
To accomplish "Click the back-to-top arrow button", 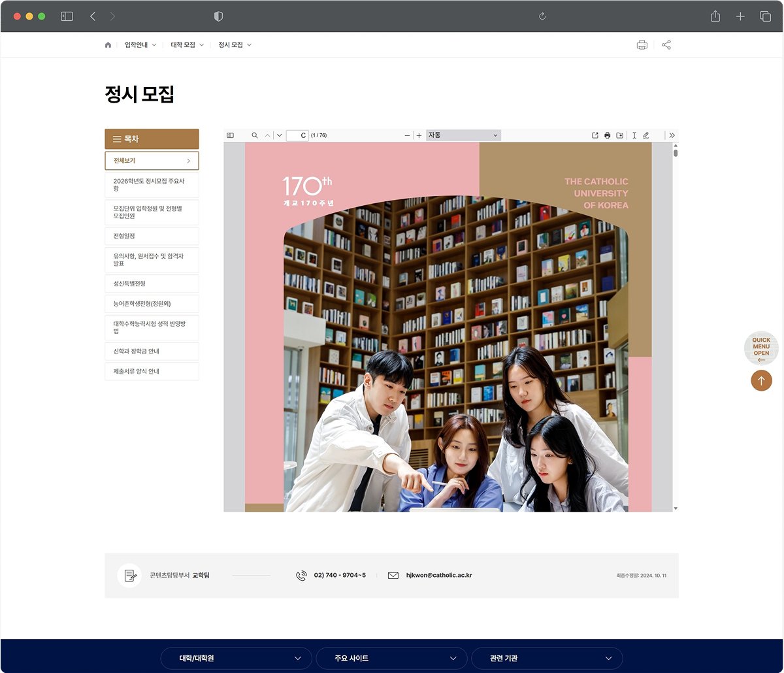I will pyautogui.click(x=761, y=380).
